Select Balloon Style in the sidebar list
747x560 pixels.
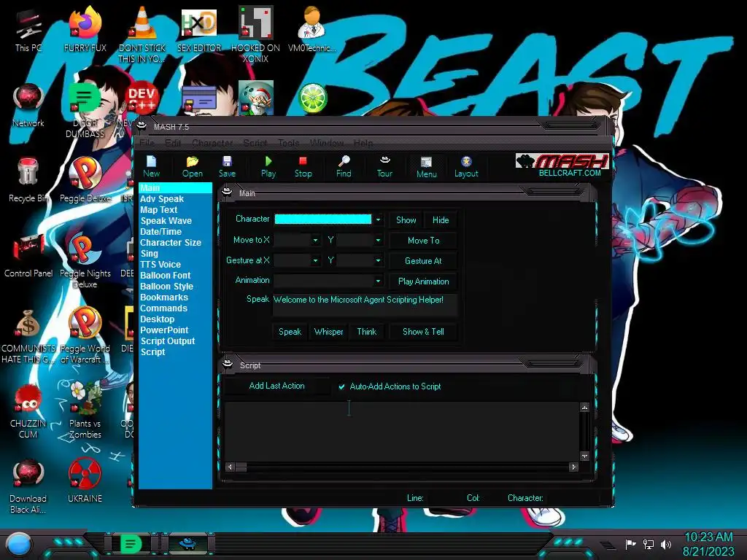[167, 287]
